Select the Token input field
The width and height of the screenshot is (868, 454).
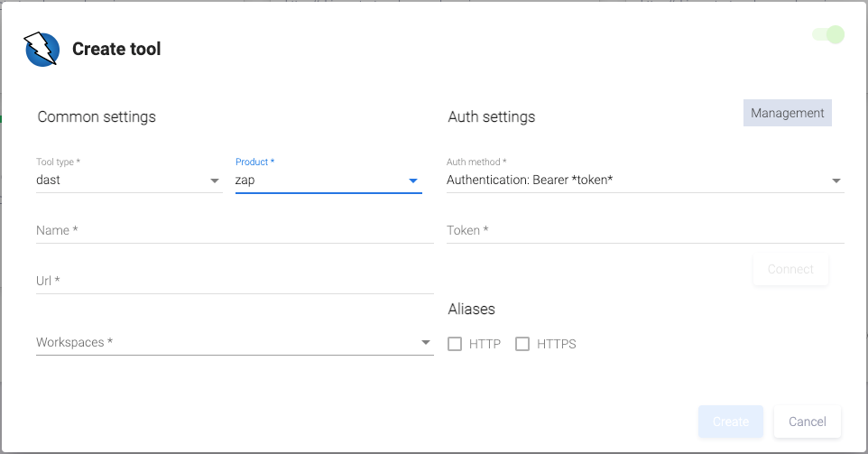point(644,231)
